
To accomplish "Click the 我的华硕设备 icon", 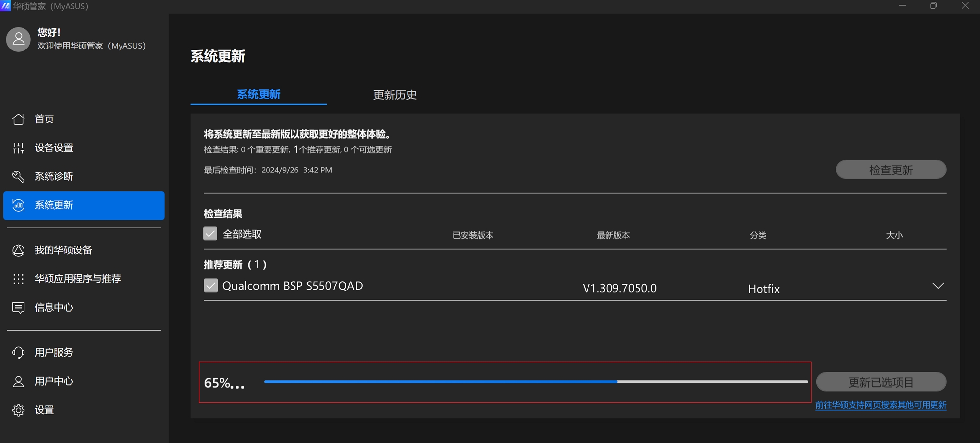I will (19, 250).
